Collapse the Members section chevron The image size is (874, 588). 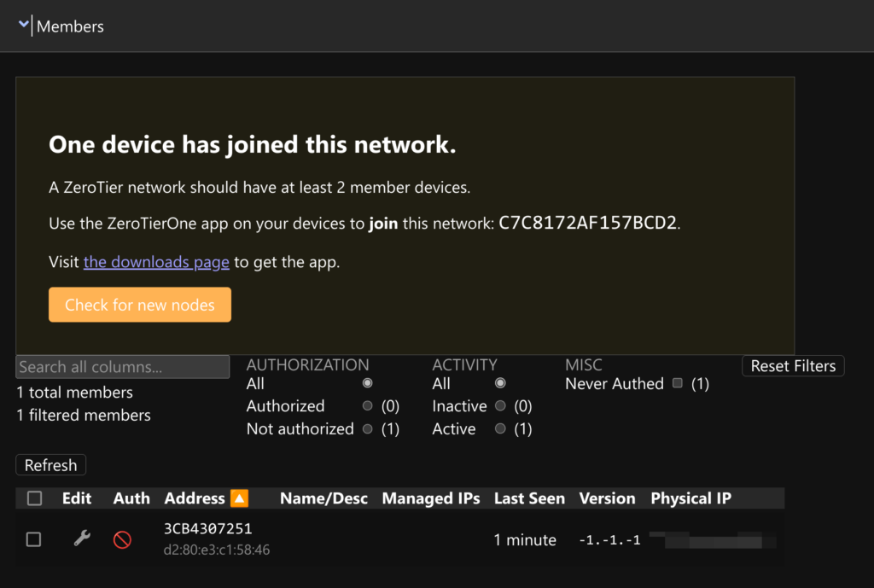23,25
